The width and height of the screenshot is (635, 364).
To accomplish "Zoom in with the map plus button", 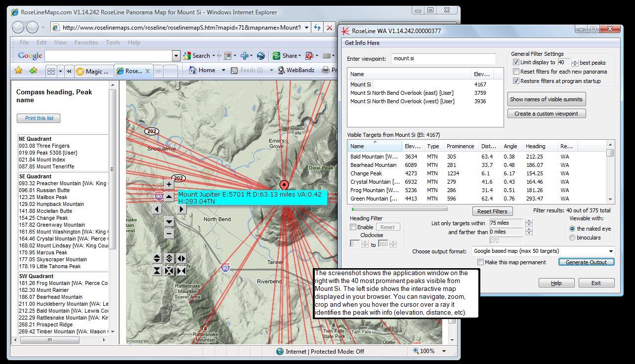I will [x=169, y=184].
